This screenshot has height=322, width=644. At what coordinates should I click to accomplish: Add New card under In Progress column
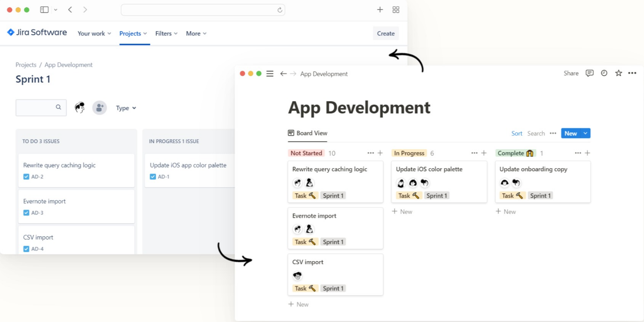[402, 212]
